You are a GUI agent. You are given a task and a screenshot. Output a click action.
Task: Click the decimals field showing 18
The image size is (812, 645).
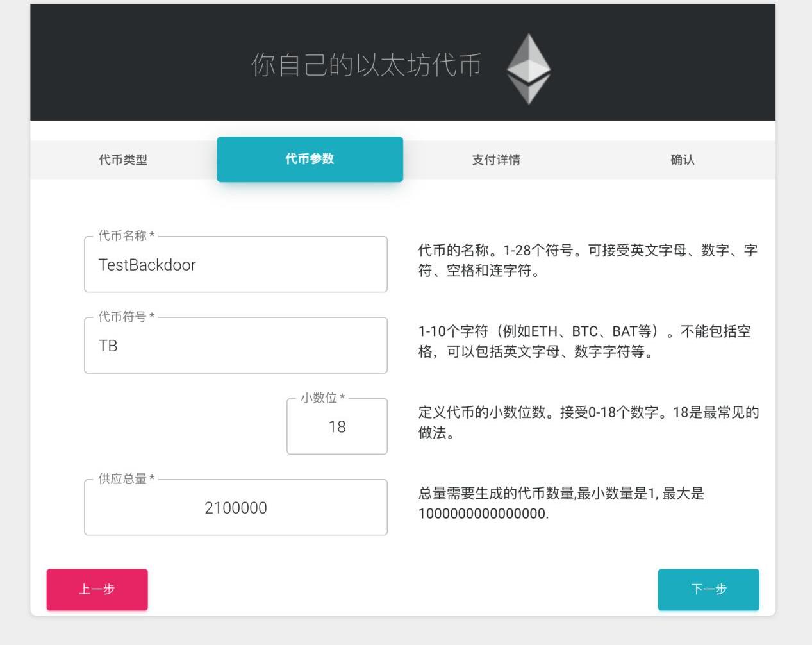336,427
